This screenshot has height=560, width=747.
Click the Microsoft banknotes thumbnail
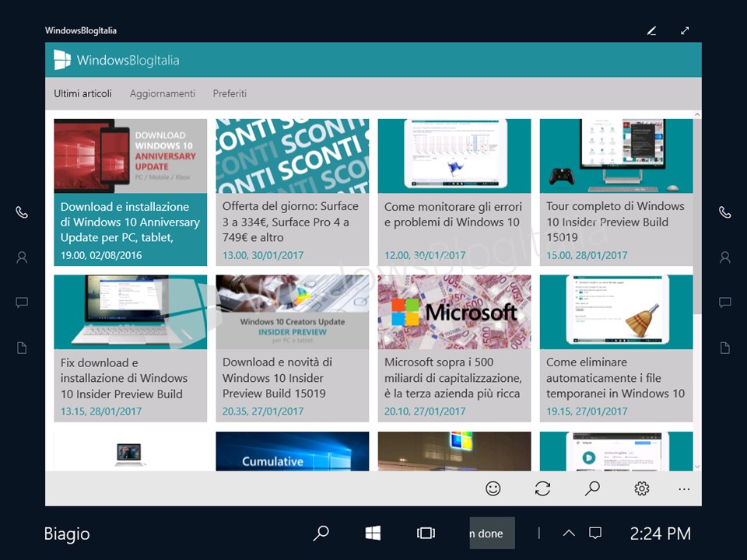pos(454,312)
